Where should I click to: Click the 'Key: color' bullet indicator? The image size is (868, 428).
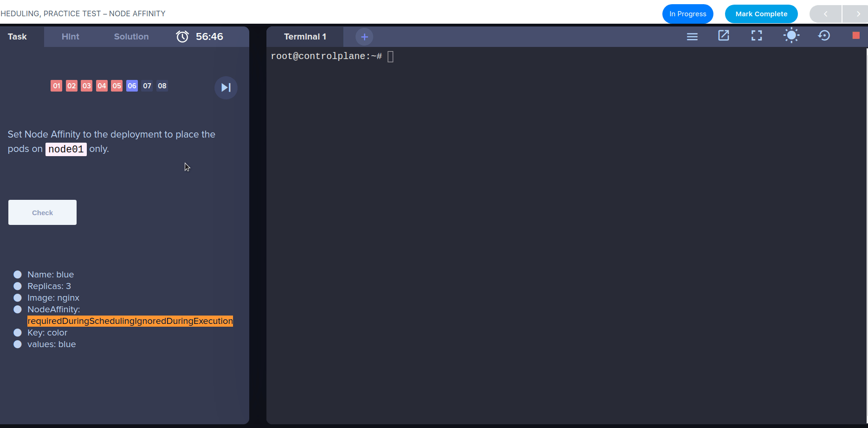tap(18, 332)
